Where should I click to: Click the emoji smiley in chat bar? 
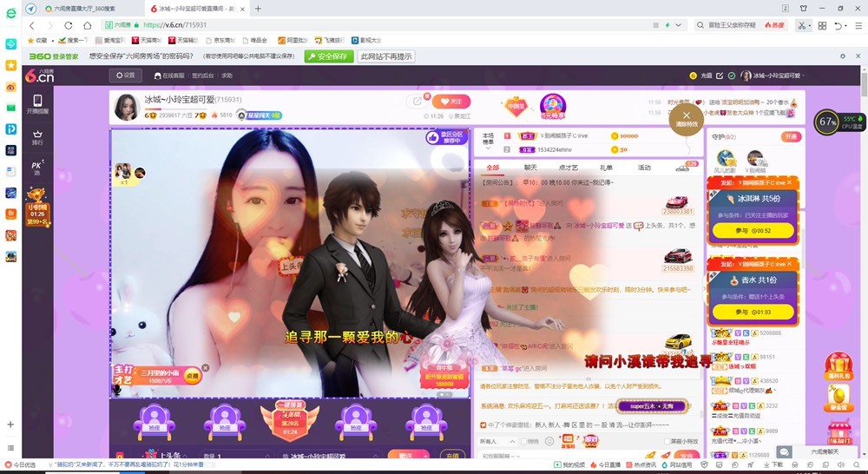point(549,441)
